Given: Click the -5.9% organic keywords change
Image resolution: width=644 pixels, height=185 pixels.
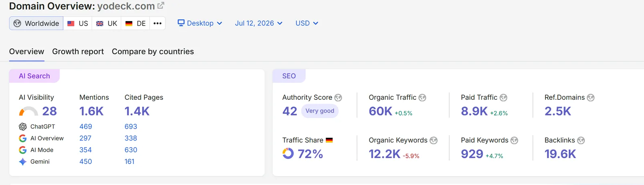Looking at the screenshot, I should pos(411,156).
